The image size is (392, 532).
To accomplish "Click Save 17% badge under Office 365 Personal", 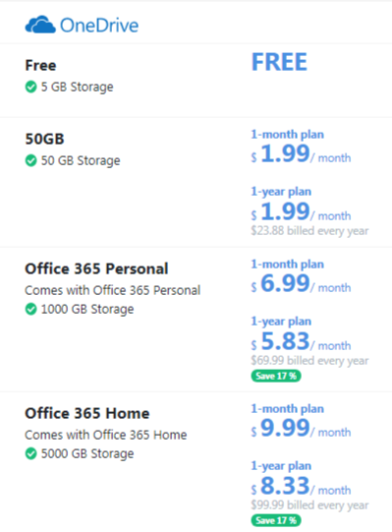I will [276, 376].
